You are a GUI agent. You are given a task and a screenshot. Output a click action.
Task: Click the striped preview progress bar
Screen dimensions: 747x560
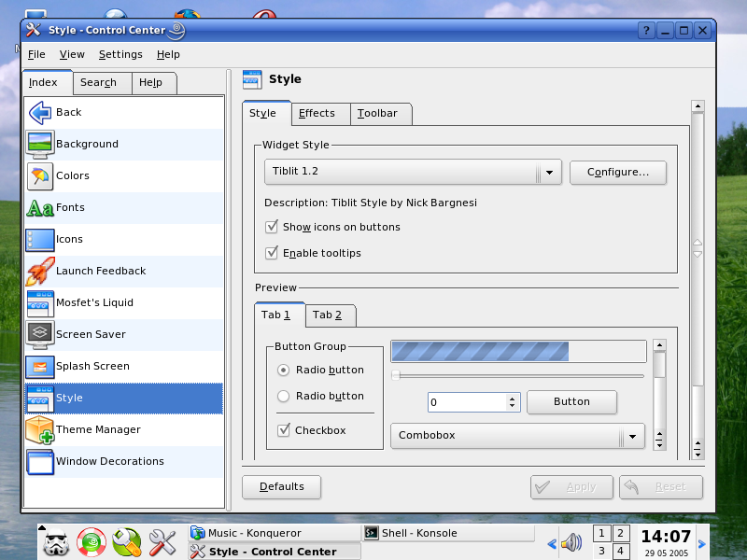(x=518, y=352)
